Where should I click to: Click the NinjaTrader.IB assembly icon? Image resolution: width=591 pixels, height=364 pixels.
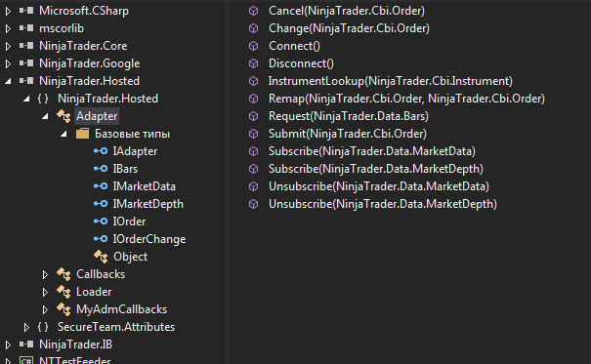pos(26,344)
